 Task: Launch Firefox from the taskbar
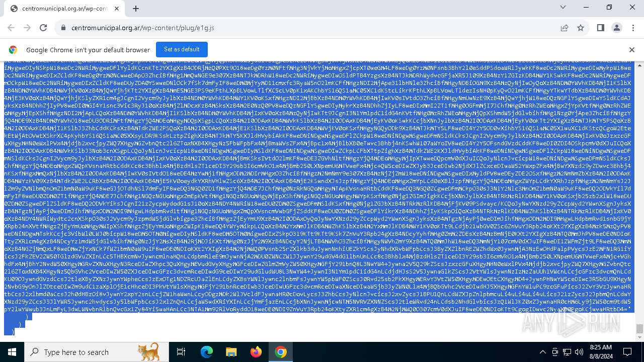click(x=256, y=352)
